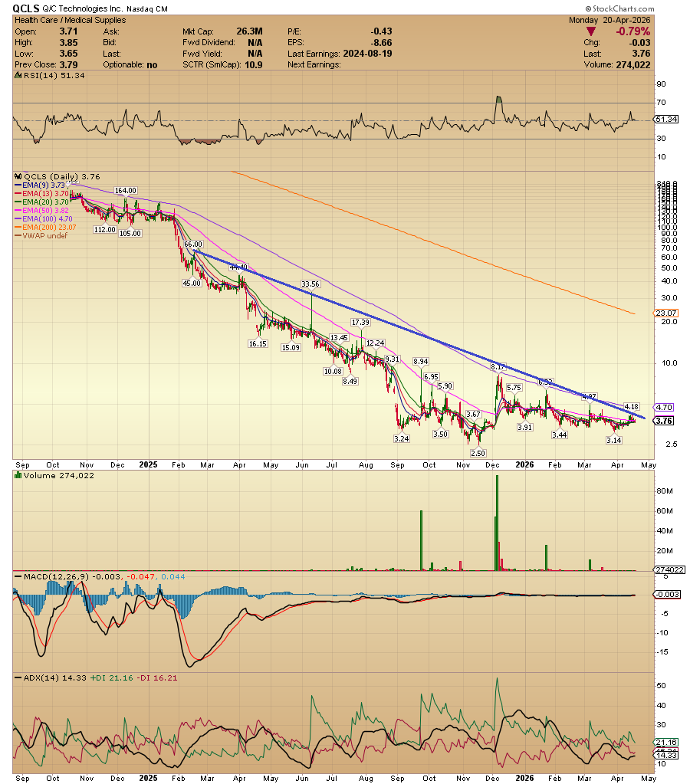Image resolution: width=690 pixels, height=784 pixels.
Task: Click Last Earnings date 2024-08-19
Action: (x=367, y=54)
